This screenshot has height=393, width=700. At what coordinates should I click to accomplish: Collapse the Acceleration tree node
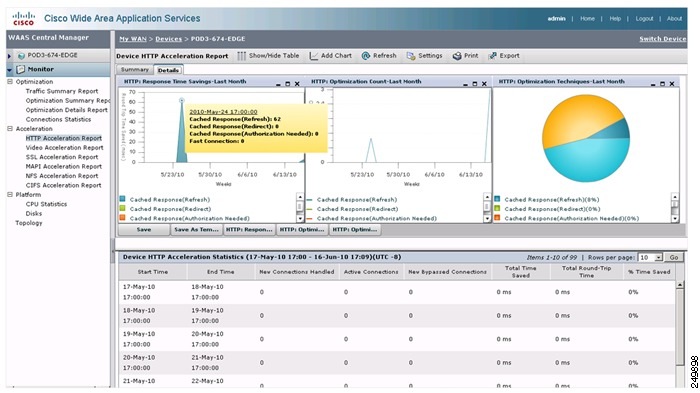10,129
